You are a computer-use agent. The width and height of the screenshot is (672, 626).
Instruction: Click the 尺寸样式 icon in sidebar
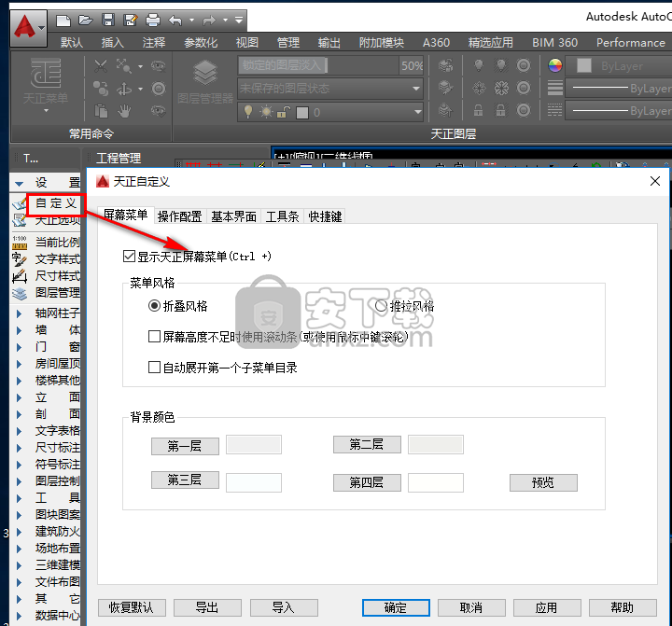point(20,276)
